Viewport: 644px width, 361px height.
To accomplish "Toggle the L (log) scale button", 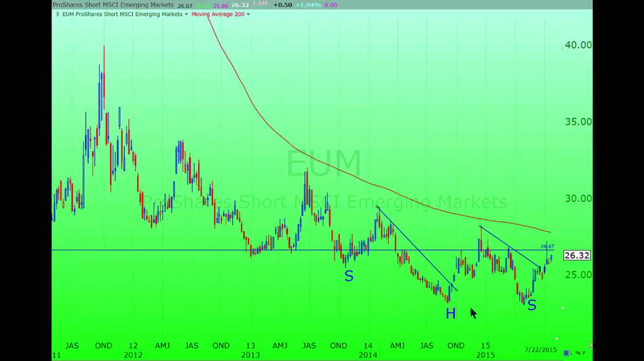I will pyautogui.click(x=571, y=353).
